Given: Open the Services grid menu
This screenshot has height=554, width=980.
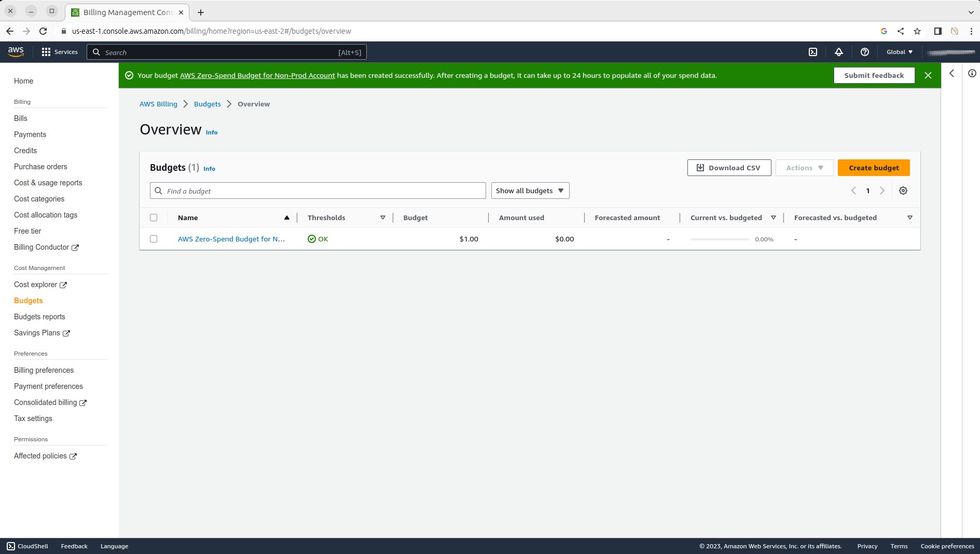Looking at the screenshot, I should [59, 52].
